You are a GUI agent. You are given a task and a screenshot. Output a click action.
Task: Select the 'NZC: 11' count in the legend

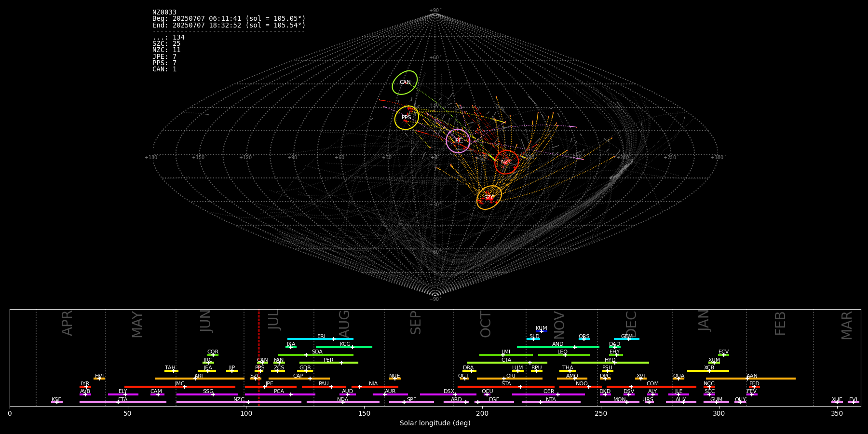point(166,50)
